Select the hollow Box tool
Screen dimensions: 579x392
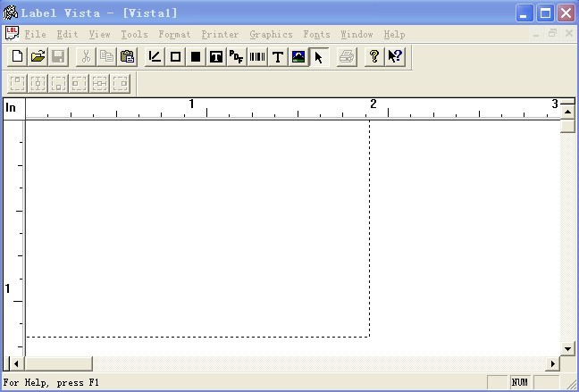point(175,57)
